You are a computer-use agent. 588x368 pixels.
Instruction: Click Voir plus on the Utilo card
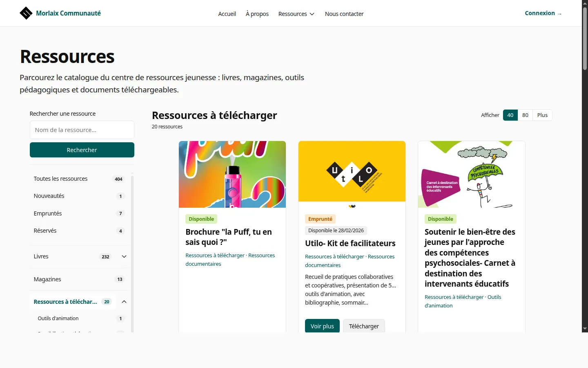(322, 326)
